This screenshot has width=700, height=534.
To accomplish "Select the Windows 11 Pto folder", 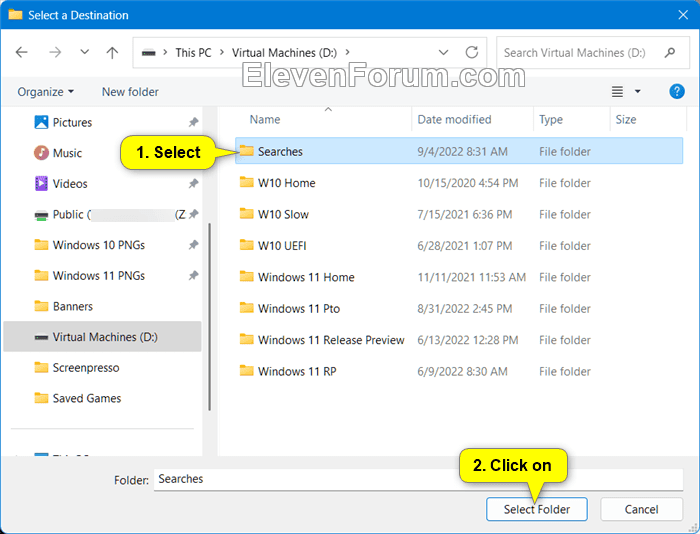I will tap(299, 309).
